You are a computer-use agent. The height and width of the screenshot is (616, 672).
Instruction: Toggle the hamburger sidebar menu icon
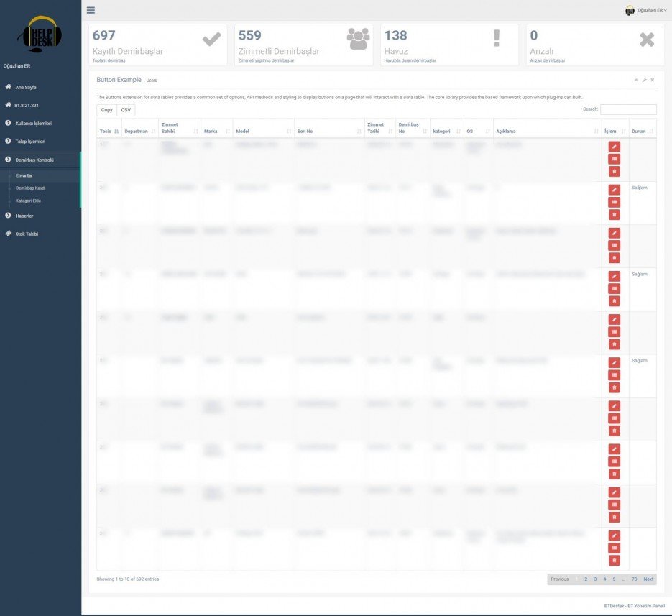point(91,10)
